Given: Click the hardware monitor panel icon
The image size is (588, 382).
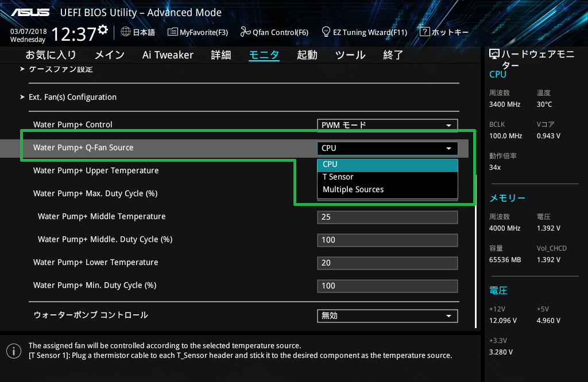Looking at the screenshot, I should coord(494,54).
